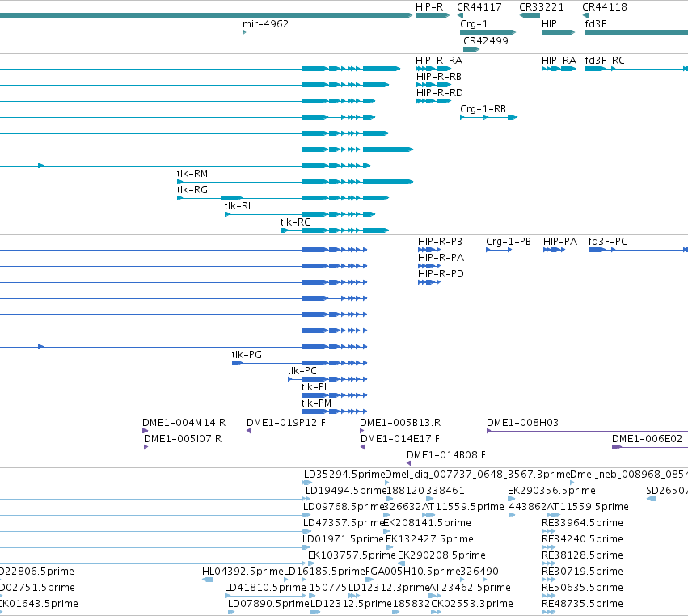This screenshot has width=688, height=616.
Task: Select the AT23462.5prime EST label
Action: coord(470,589)
